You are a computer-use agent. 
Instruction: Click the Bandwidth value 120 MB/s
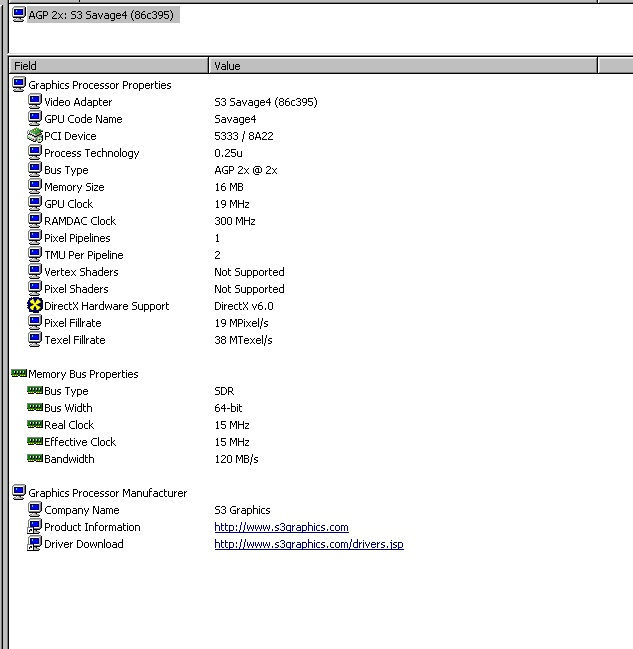[236, 459]
